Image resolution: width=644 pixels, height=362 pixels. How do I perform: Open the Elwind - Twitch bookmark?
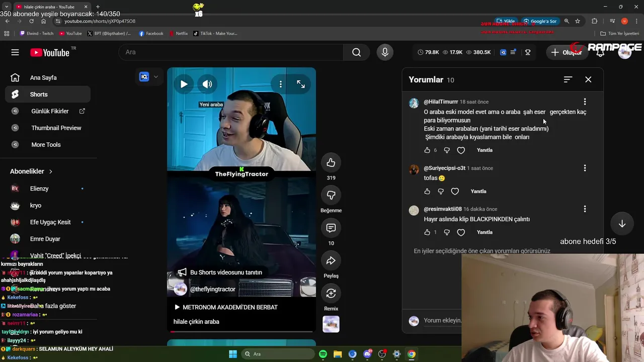[x=36, y=33]
